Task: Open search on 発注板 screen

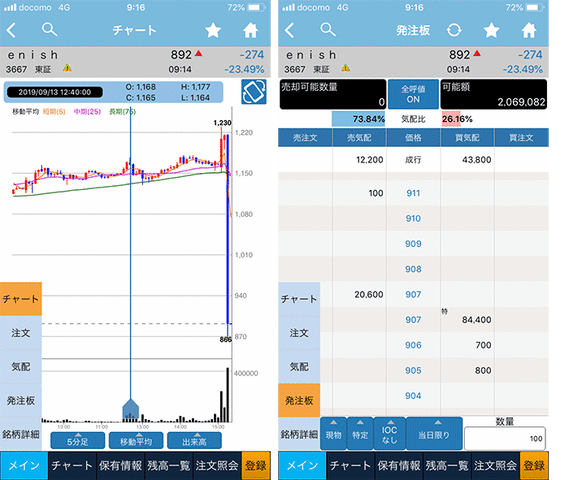Action: click(328, 29)
